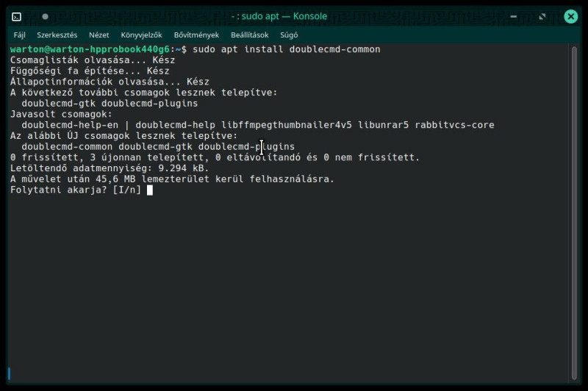Image resolution: width=588 pixels, height=391 pixels.
Task: Click the 'libunrar5' package name
Action: (x=383, y=125)
